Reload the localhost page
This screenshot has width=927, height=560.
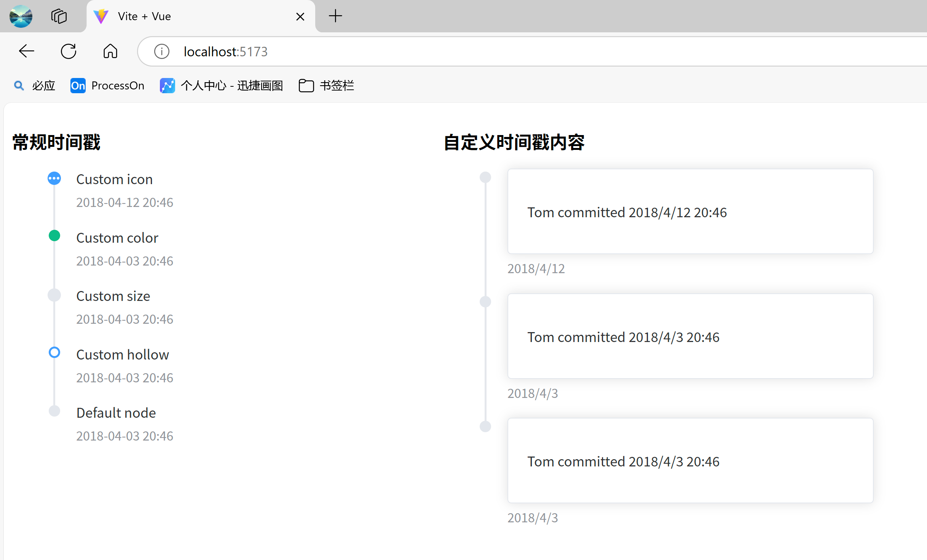(x=69, y=51)
